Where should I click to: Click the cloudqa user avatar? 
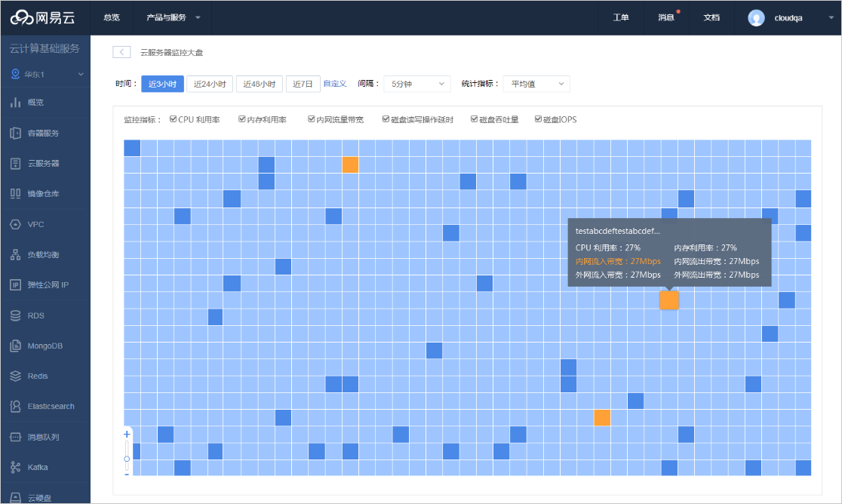[x=756, y=17]
